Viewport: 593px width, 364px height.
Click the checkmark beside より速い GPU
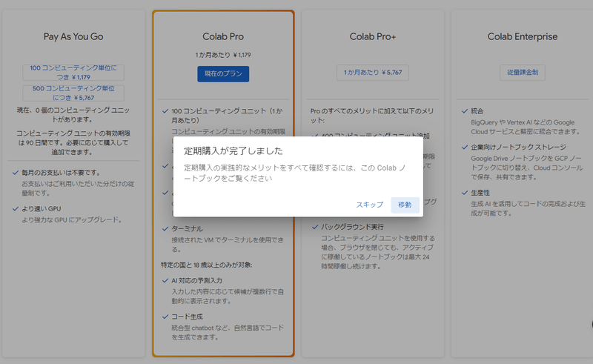click(x=16, y=209)
